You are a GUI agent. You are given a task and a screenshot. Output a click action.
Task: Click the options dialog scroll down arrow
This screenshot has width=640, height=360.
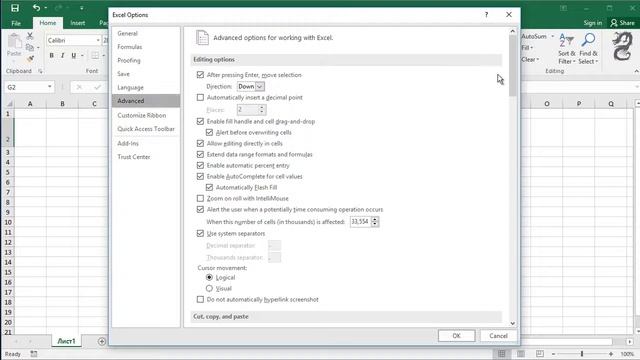pos(513,323)
